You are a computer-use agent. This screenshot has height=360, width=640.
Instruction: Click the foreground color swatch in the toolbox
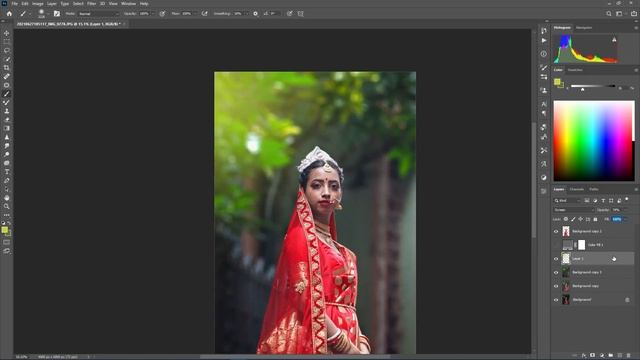4,230
